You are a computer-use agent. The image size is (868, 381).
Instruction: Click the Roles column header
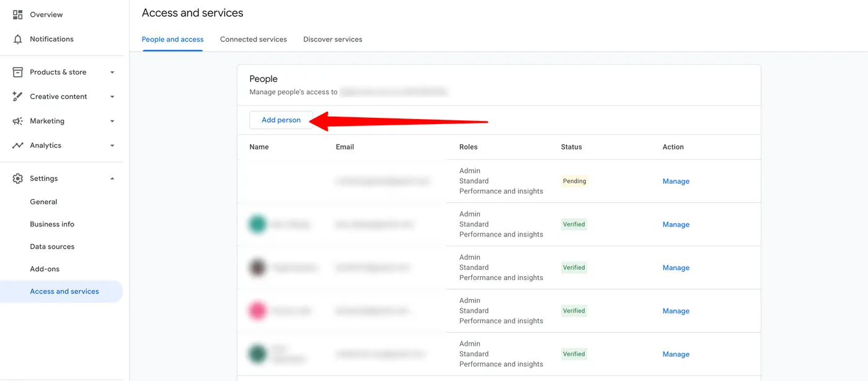coord(469,147)
